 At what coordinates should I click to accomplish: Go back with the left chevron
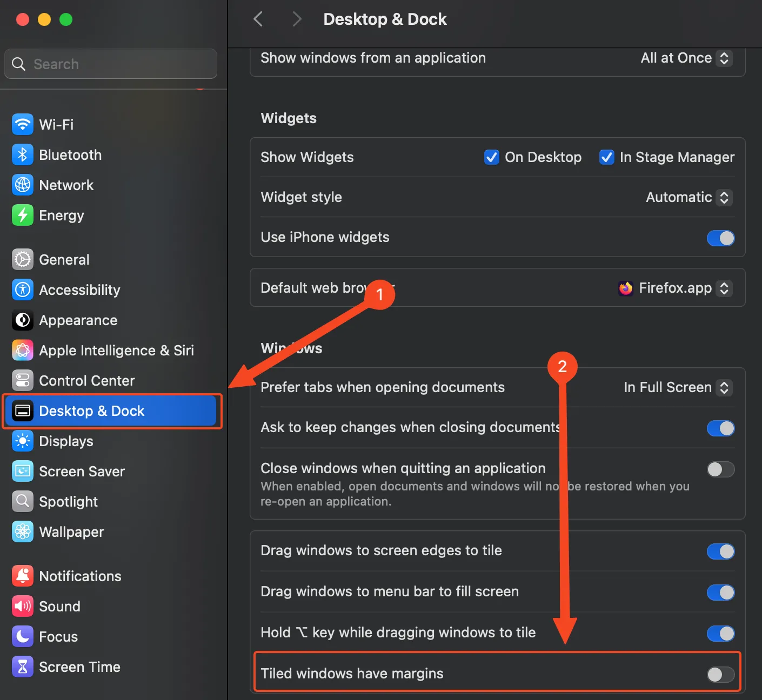tap(258, 19)
